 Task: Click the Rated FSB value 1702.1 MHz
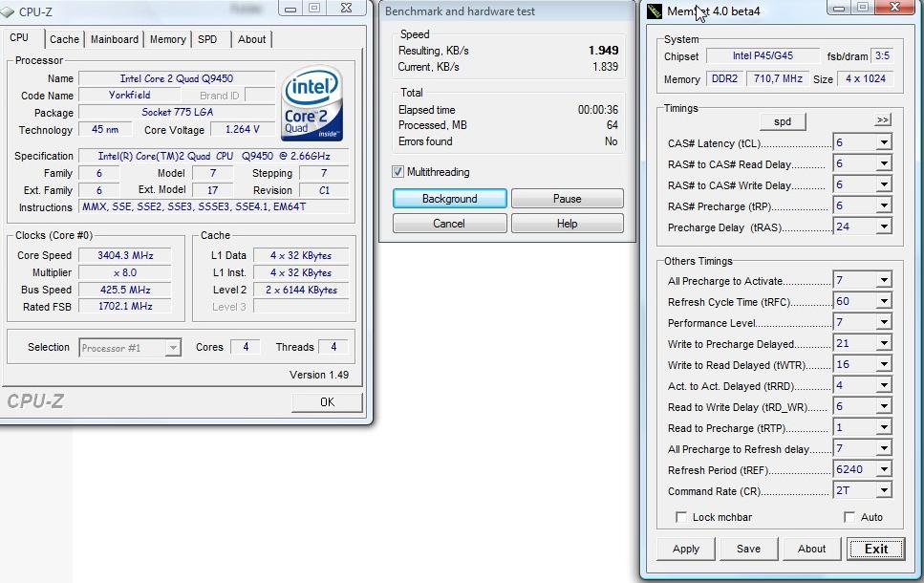coord(125,306)
